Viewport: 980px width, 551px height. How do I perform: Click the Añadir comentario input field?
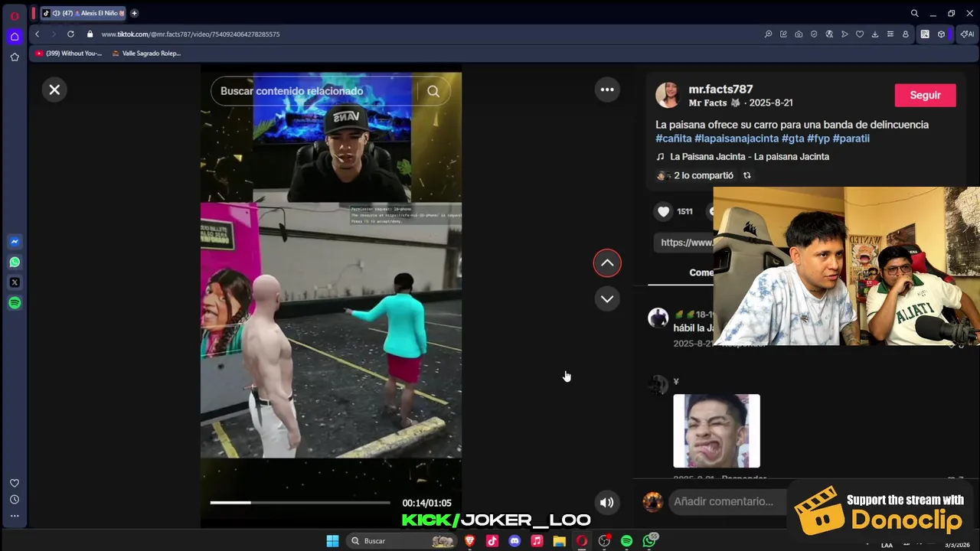(x=726, y=501)
